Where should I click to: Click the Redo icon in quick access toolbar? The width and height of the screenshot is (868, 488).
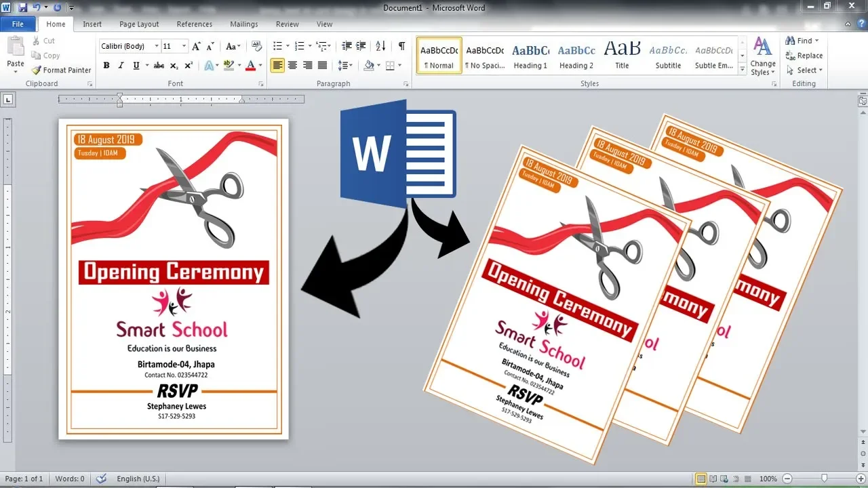(x=57, y=7)
